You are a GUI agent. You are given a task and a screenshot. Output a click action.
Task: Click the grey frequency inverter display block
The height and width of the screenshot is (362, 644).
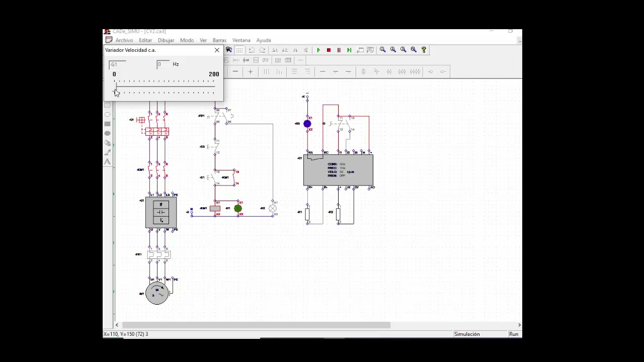tap(339, 170)
